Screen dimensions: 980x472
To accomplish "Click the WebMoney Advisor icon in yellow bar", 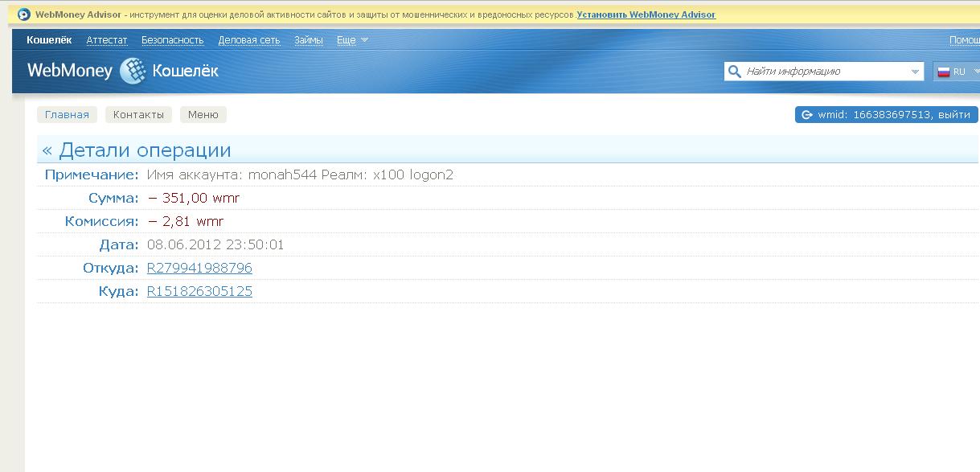I will click(23, 14).
